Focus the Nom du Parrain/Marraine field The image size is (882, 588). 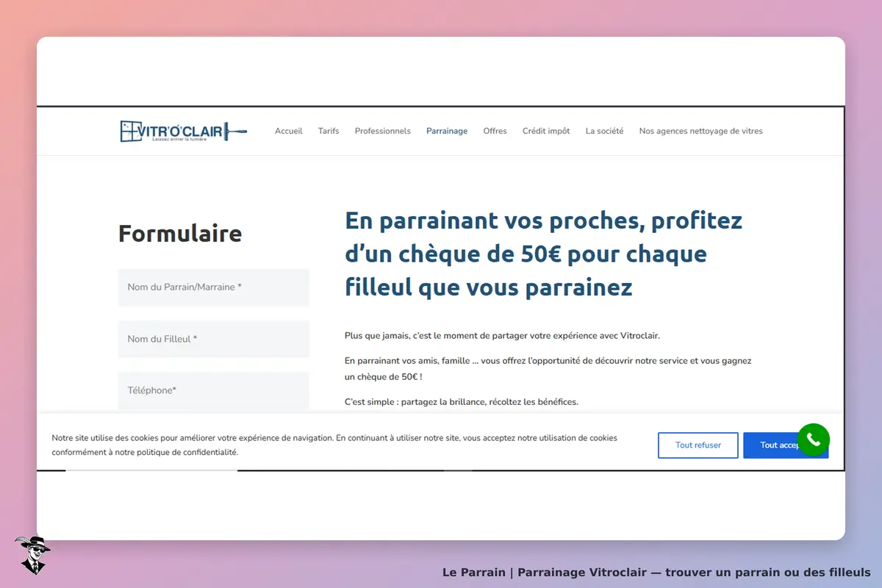[213, 287]
